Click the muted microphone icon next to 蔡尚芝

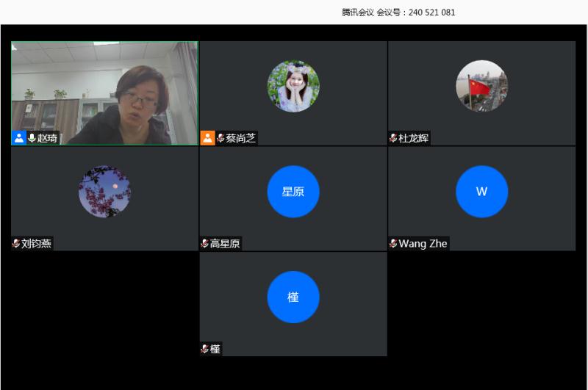click(220, 138)
